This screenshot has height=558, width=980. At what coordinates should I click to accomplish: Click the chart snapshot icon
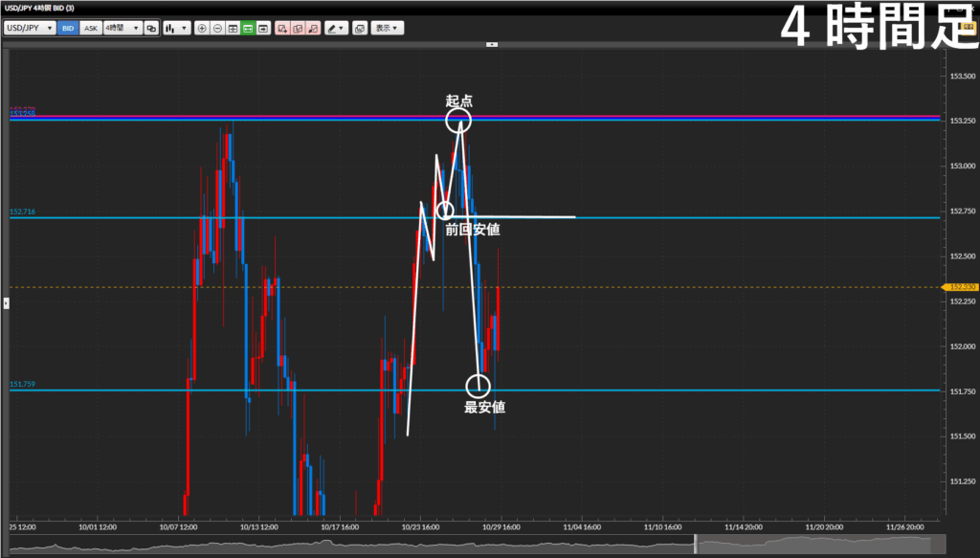[359, 29]
